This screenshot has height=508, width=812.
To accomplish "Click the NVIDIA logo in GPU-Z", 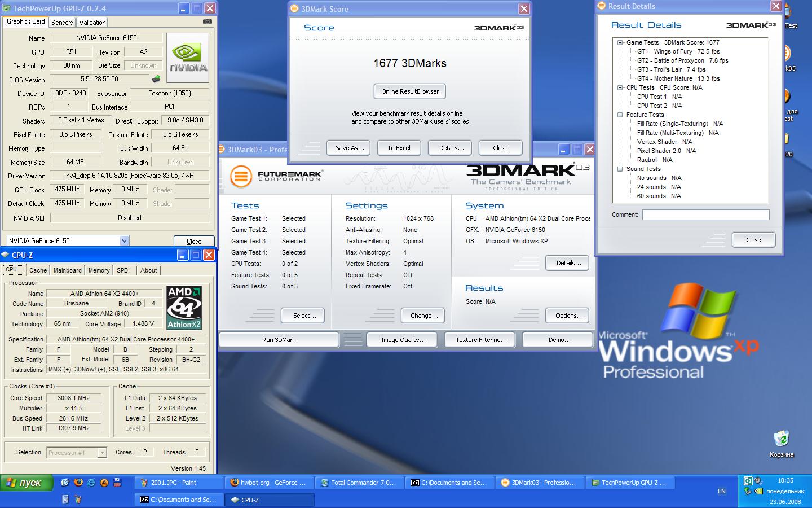I will pyautogui.click(x=188, y=58).
